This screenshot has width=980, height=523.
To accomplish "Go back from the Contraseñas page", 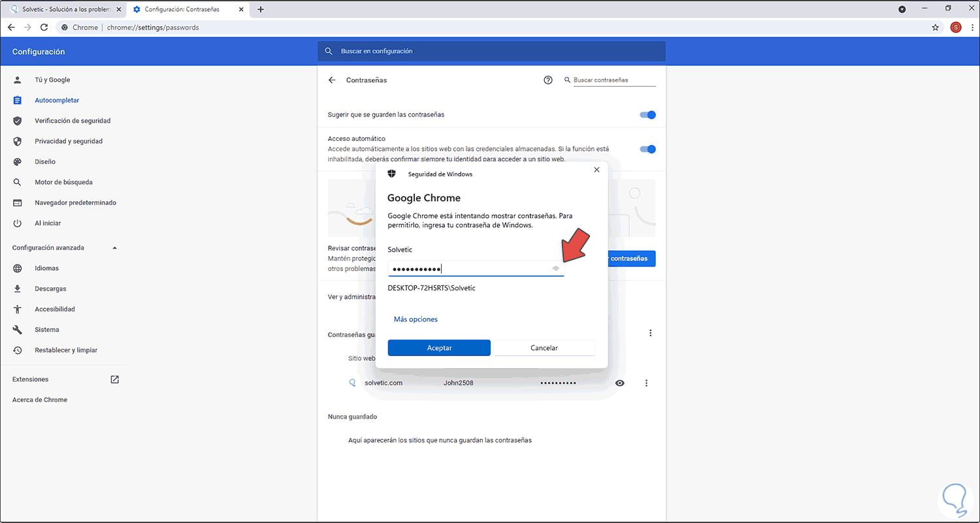I will point(332,80).
